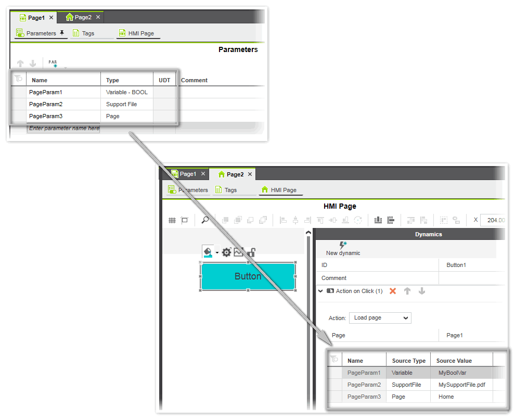Close the Page2 tab in lower window
The image size is (515, 420).
click(x=250, y=174)
